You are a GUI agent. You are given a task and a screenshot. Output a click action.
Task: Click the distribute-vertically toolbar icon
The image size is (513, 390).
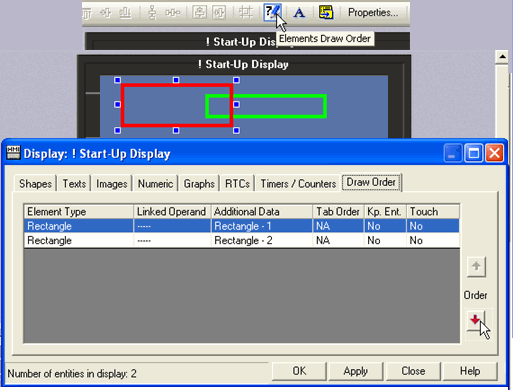coord(152,13)
